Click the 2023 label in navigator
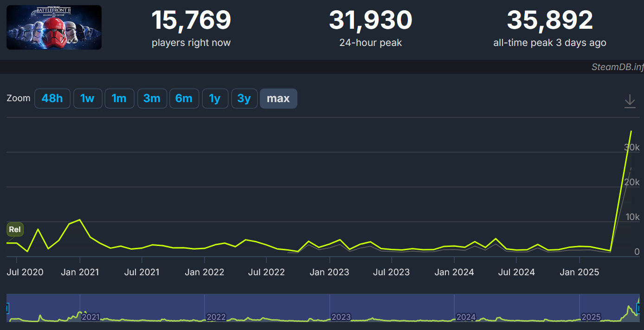Screen dimensions: 644x330 click(x=341, y=317)
